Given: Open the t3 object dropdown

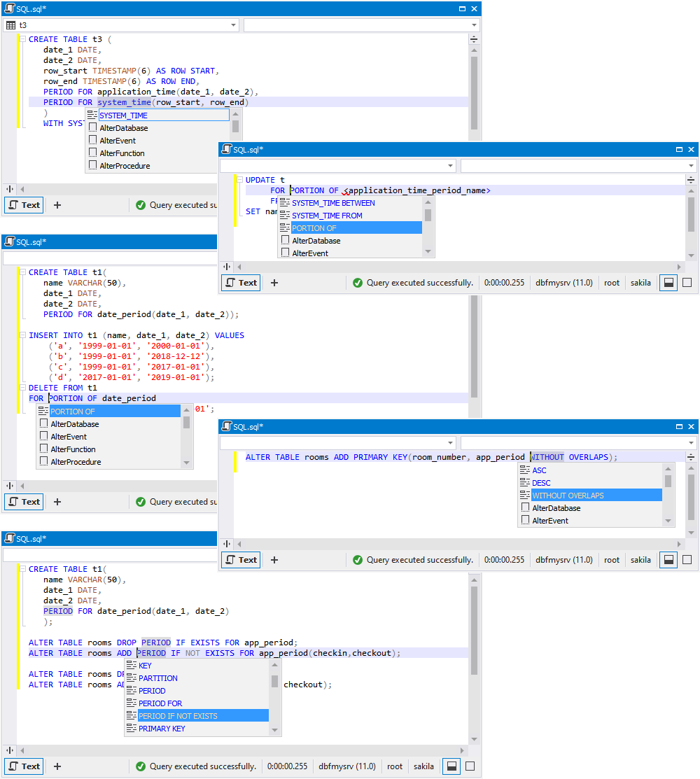Looking at the screenshot, I should pos(234,25).
